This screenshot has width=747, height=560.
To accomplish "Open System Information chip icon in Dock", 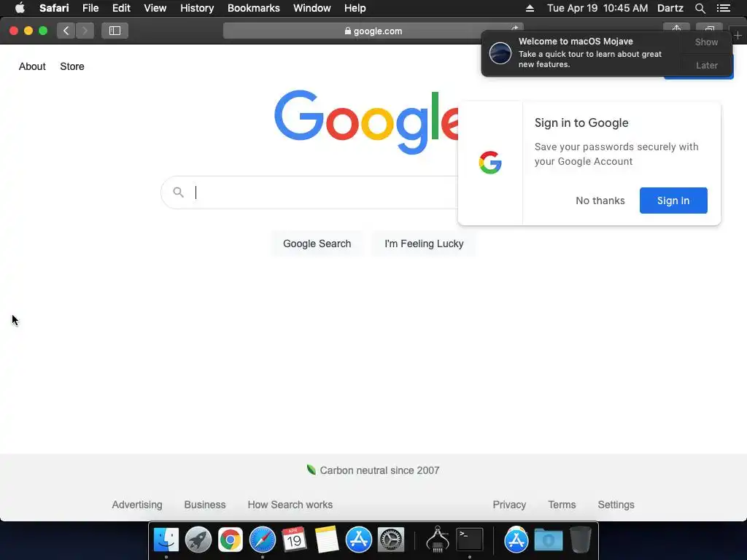I will (438, 539).
